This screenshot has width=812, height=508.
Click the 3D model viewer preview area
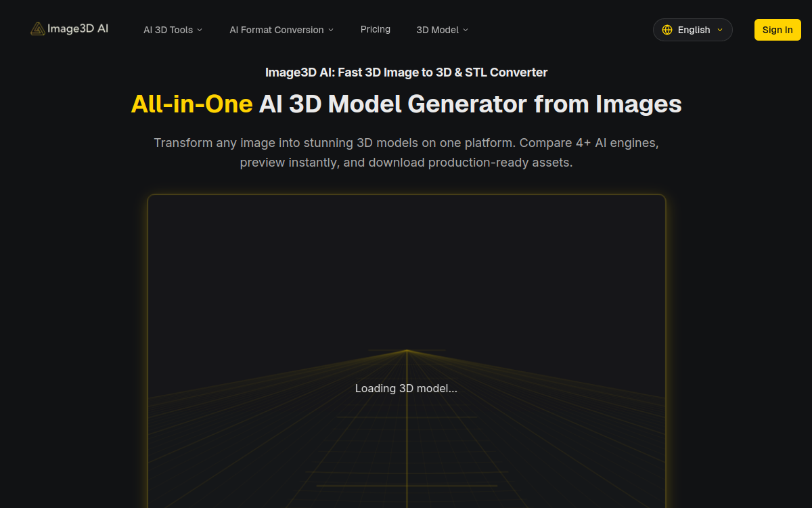(x=407, y=351)
